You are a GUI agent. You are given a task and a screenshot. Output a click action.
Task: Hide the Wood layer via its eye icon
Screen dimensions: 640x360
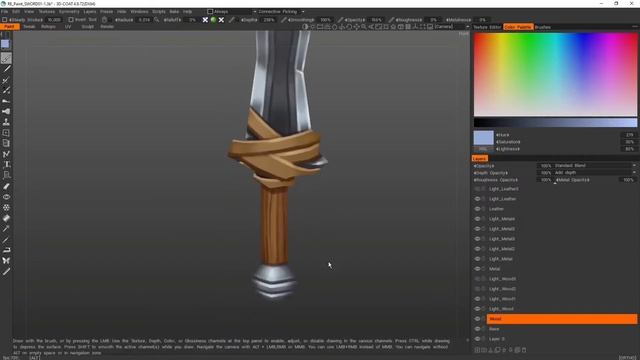click(477, 319)
